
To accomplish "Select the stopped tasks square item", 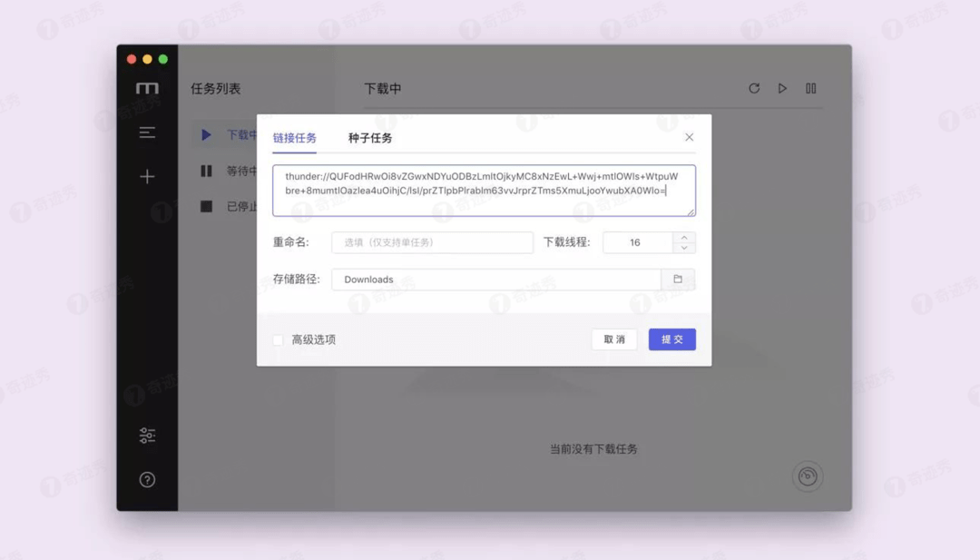I will point(229,206).
